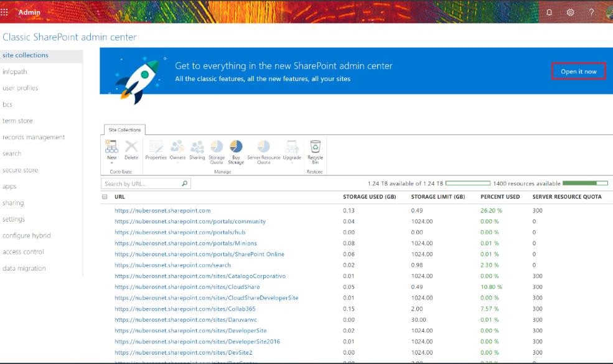Open configure hybrid in the sidebar

[x=27, y=235]
